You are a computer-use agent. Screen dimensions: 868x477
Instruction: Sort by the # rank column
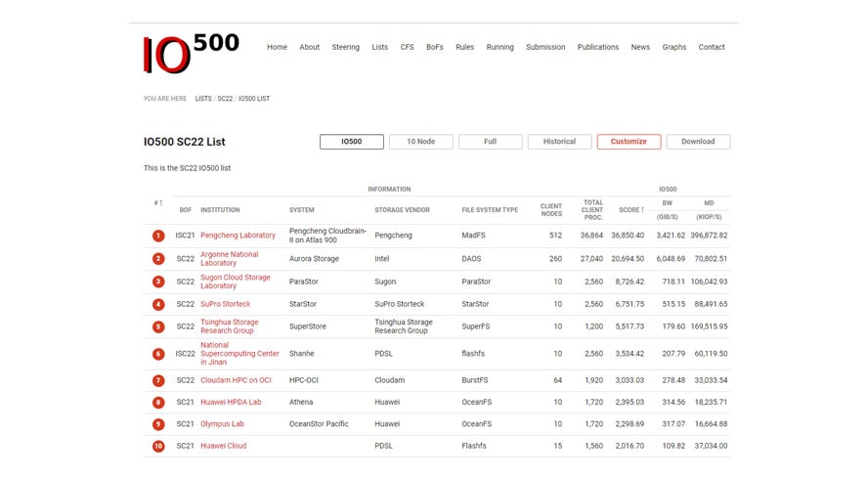tap(158, 203)
